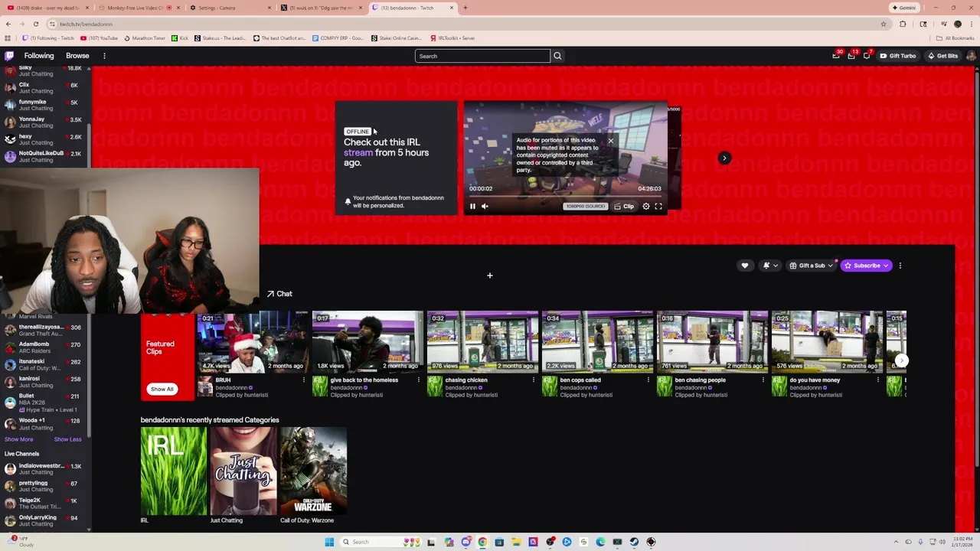Mute the featured video volume icon
980x551 pixels.
(485, 206)
